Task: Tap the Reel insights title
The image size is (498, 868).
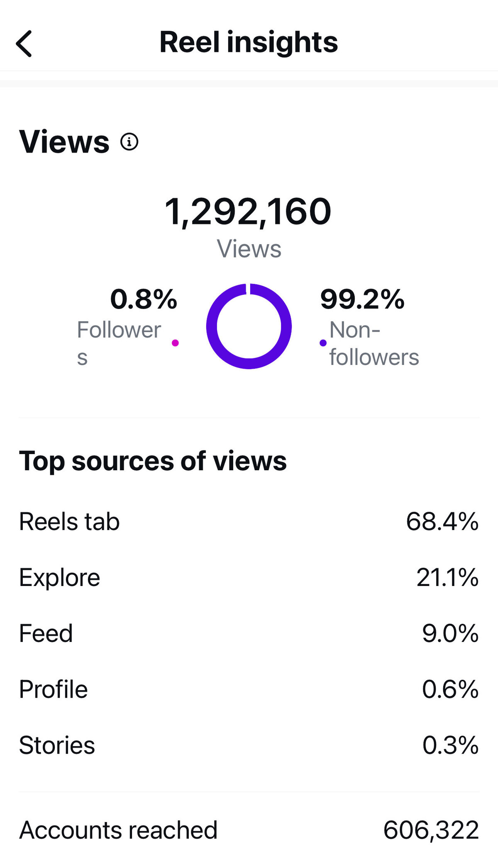Action: [249, 42]
